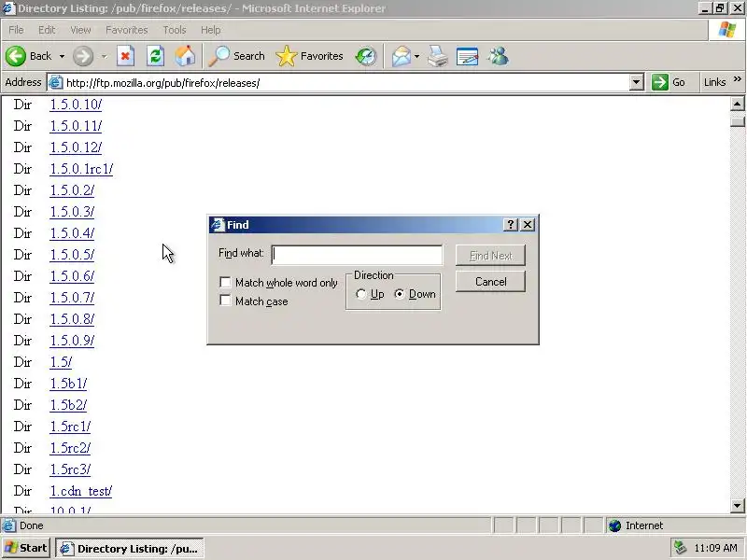The image size is (747, 560).
Task: Open the 1.5rc1/ directory link
Action: 71,427
